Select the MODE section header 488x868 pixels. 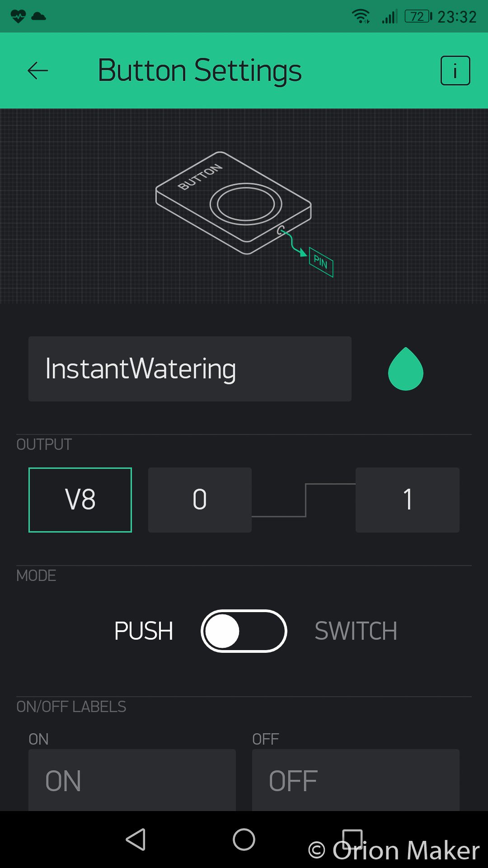(37, 576)
